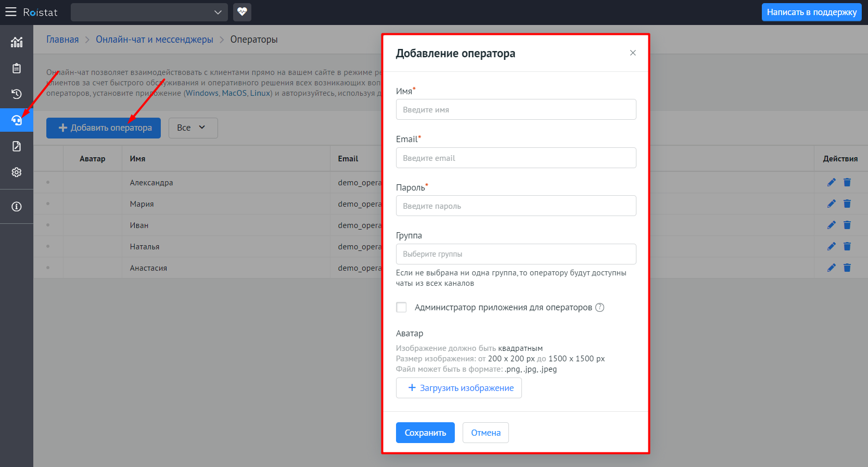
Task: Open the history clock icon in sidebar
Action: (x=17, y=94)
